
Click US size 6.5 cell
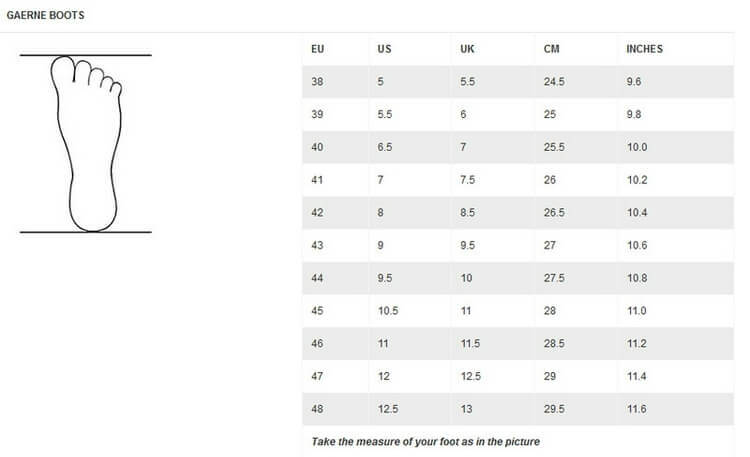385,147
